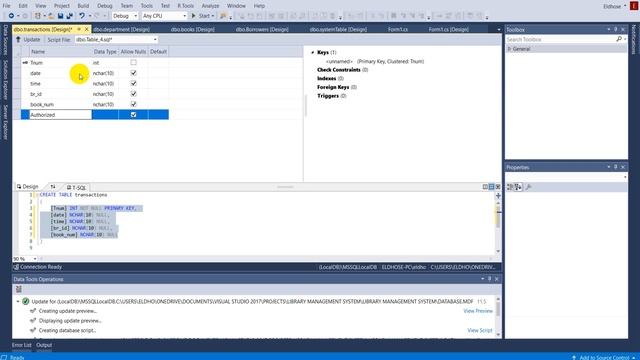Click the New Project toolbar icon

coord(38,16)
